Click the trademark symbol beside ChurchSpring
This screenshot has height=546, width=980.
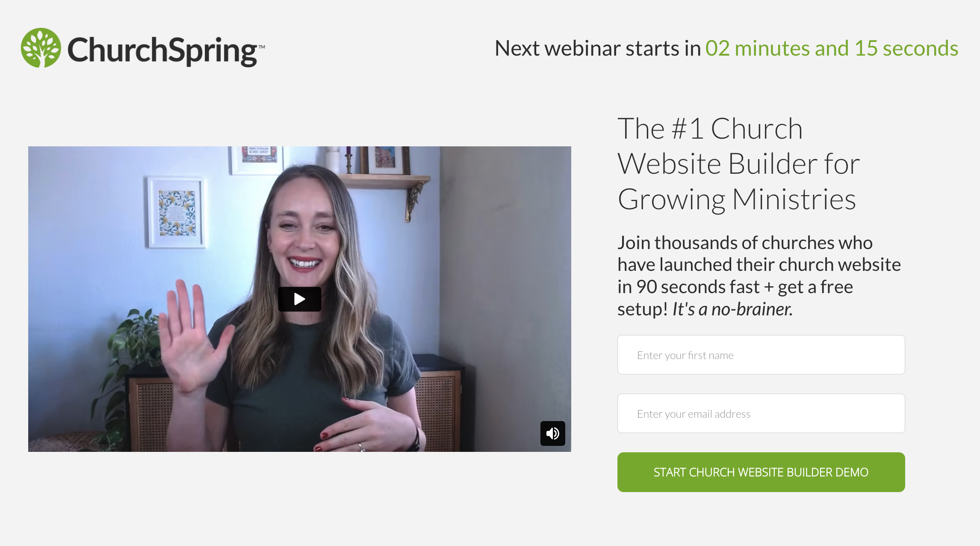click(261, 47)
